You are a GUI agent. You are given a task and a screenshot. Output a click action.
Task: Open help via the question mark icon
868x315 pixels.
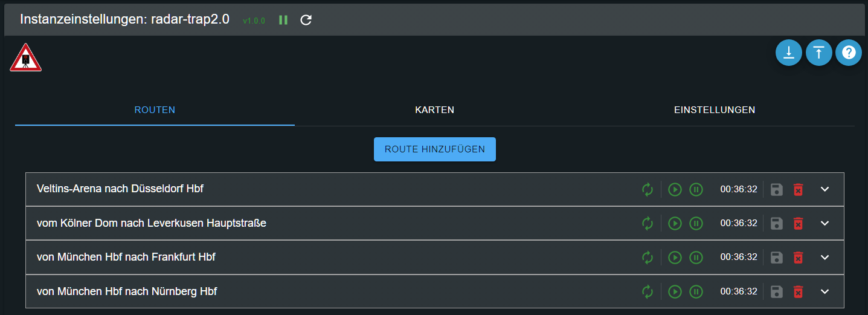point(849,53)
